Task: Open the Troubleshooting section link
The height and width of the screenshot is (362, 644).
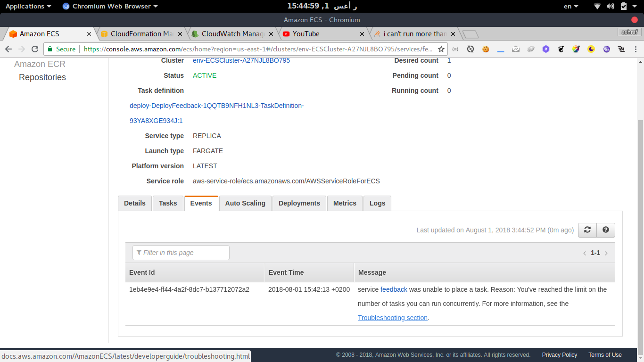Action: click(393, 318)
